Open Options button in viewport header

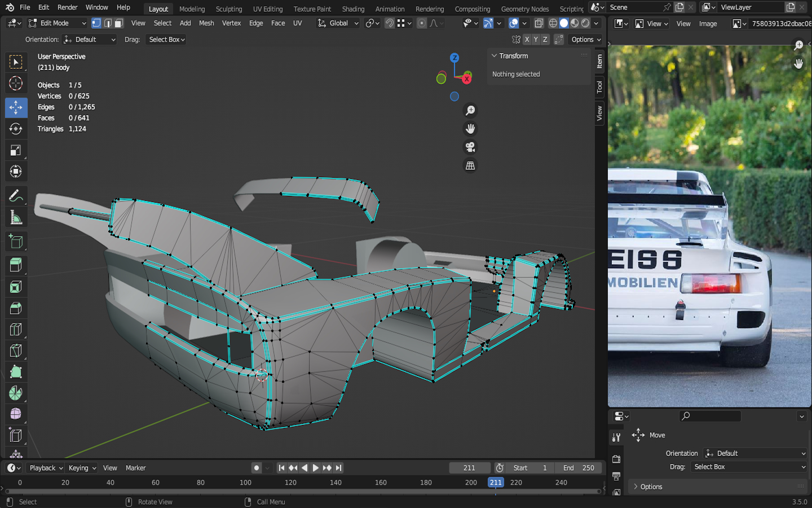click(x=586, y=40)
